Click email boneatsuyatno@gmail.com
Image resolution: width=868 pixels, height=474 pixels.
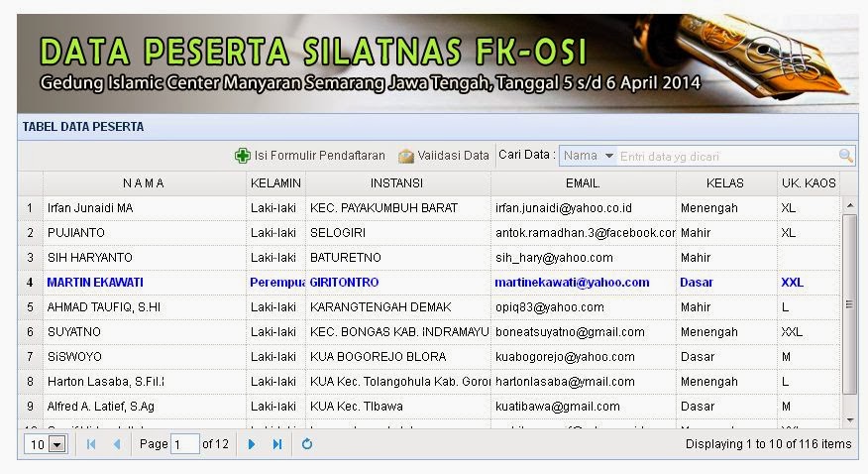(x=570, y=332)
